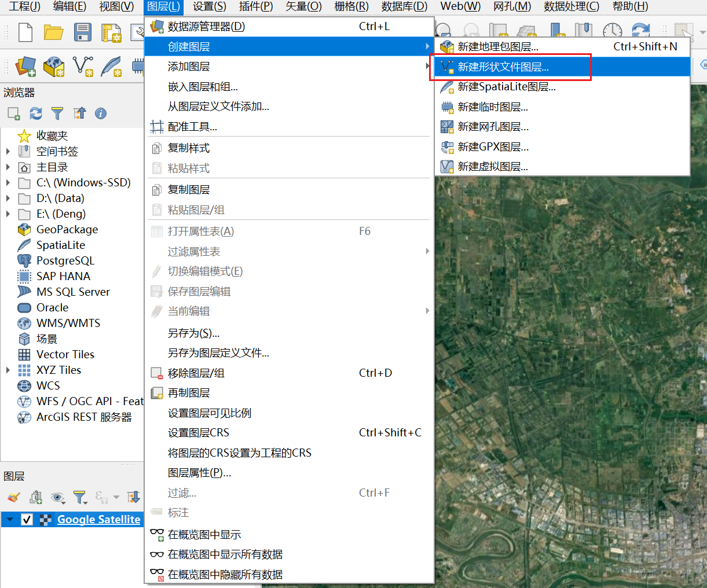The height and width of the screenshot is (588, 707).
Task: Select PostgreSQL in the Browser tree
Action: click(x=65, y=261)
